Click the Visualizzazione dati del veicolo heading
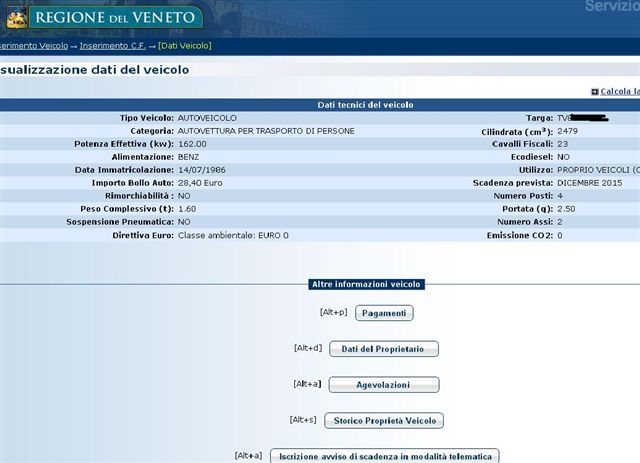This screenshot has height=463, width=640. click(95, 70)
